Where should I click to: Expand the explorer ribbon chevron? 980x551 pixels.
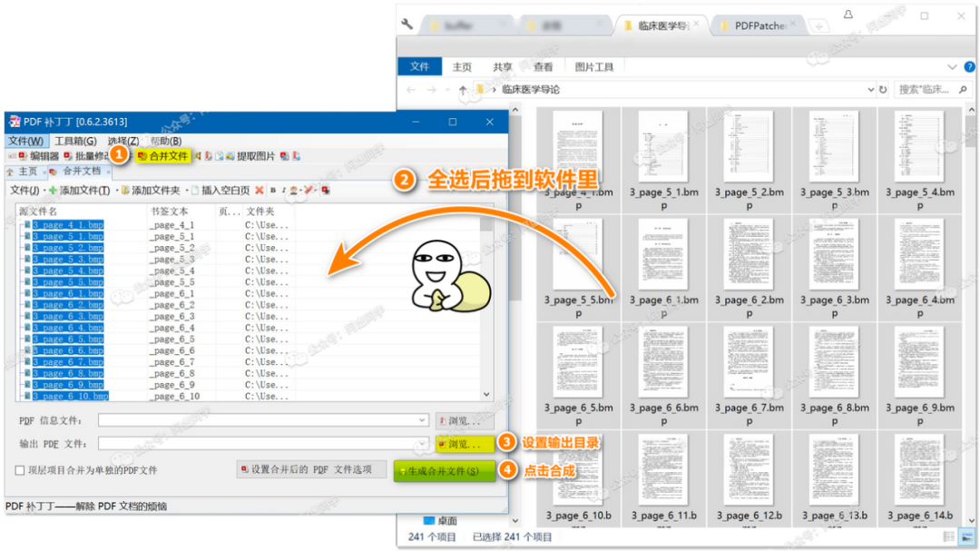[x=952, y=66]
